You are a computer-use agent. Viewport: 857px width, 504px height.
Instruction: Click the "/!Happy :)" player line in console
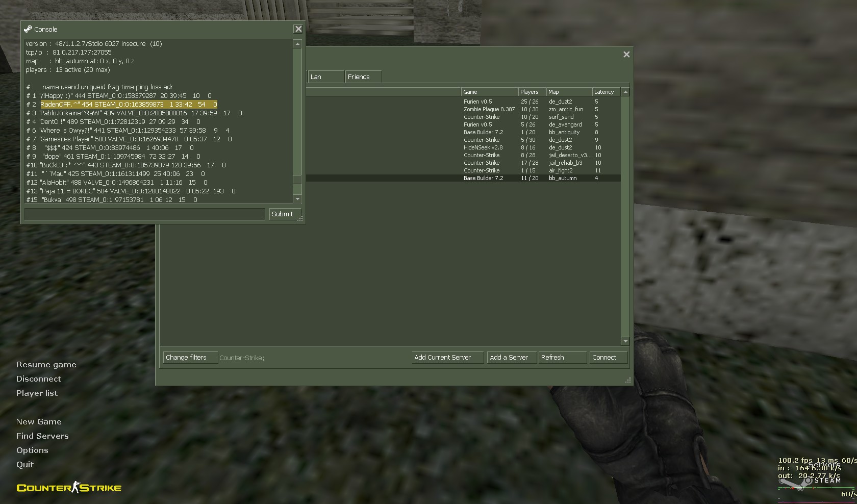(x=119, y=95)
